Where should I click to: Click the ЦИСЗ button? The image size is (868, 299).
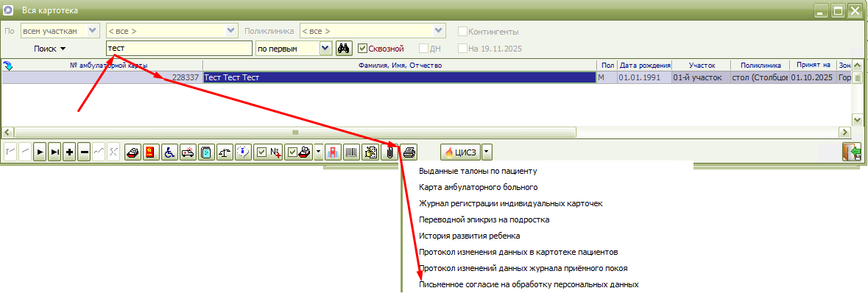click(x=459, y=152)
